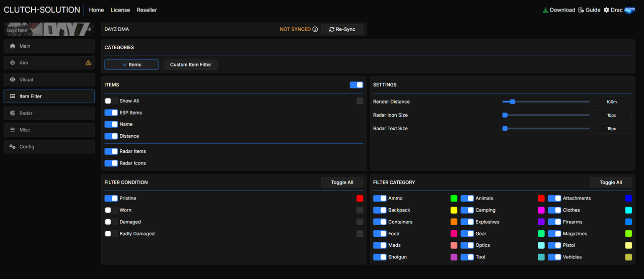Enable the Show All toggle
This screenshot has width=644, height=279.
click(x=111, y=101)
